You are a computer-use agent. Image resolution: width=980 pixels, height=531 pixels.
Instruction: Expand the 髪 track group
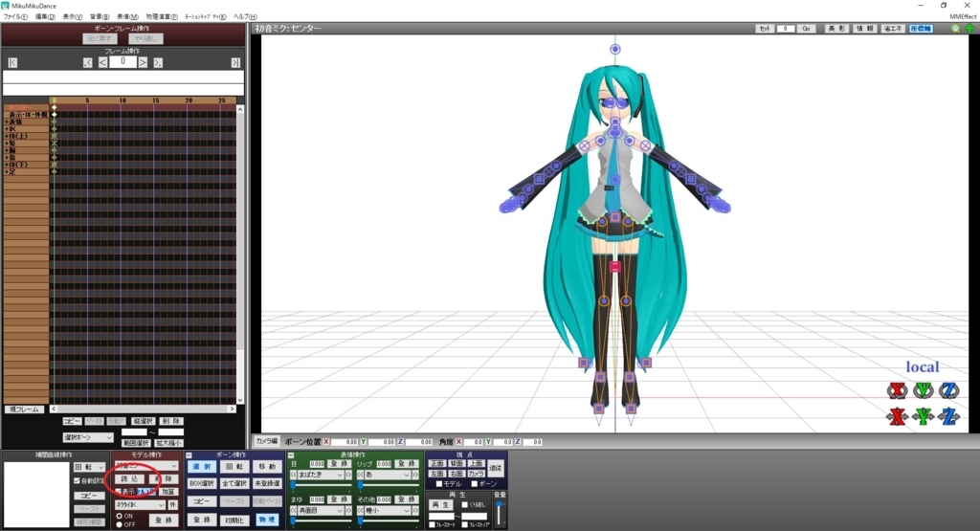tap(7, 144)
